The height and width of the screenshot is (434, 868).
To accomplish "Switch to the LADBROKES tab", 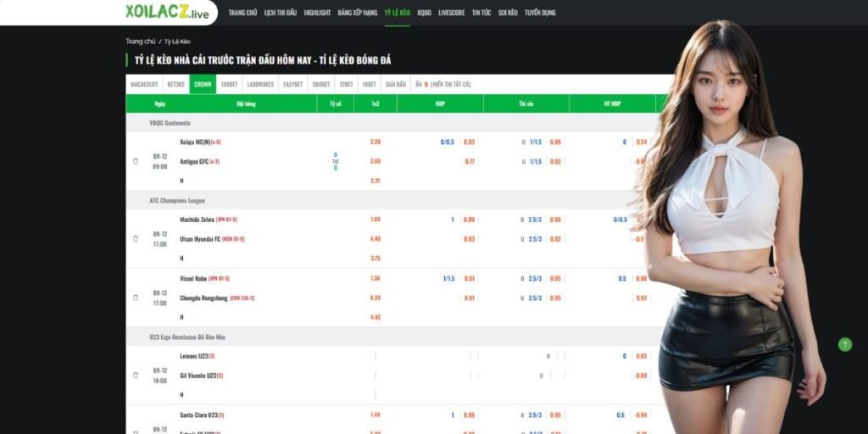I will tap(260, 85).
